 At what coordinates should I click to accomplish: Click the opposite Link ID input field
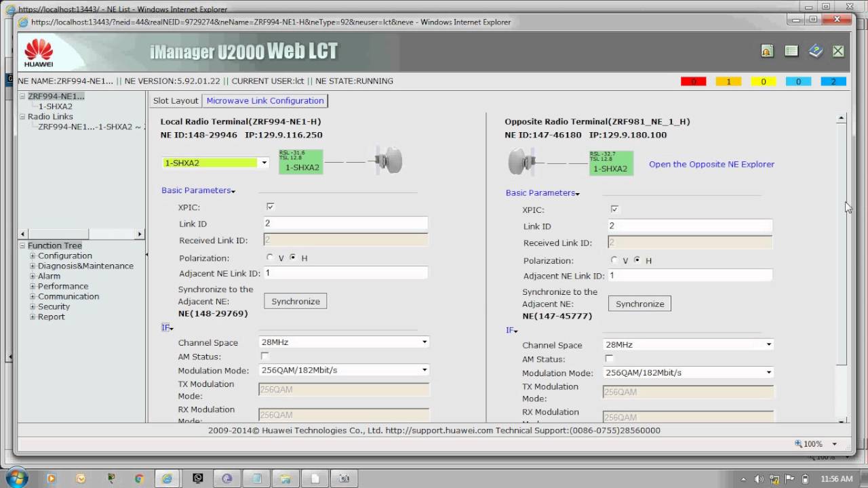tap(690, 226)
